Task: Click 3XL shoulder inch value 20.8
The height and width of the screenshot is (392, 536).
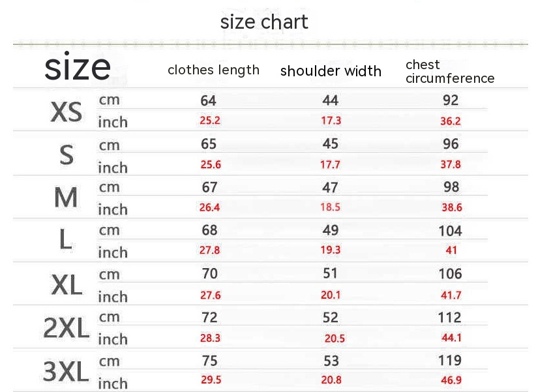Action: point(331,381)
